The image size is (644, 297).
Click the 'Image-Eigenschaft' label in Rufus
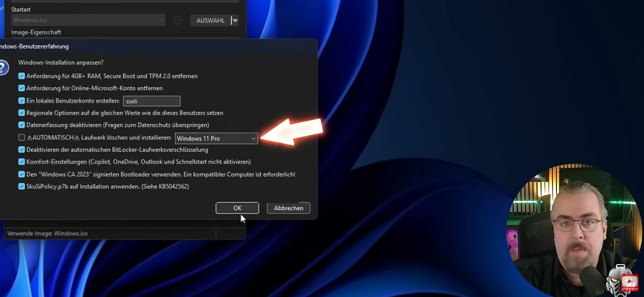tap(36, 32)
